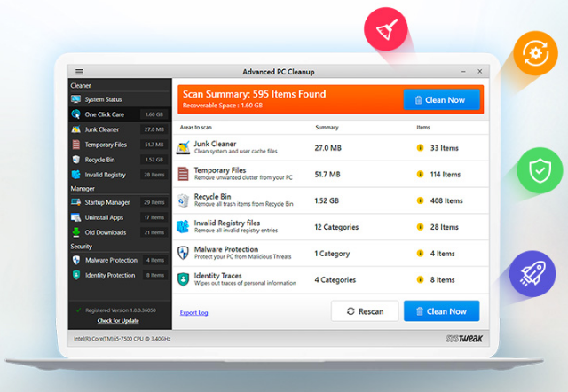Click the info icon beside 408 Items

point(420,200)
